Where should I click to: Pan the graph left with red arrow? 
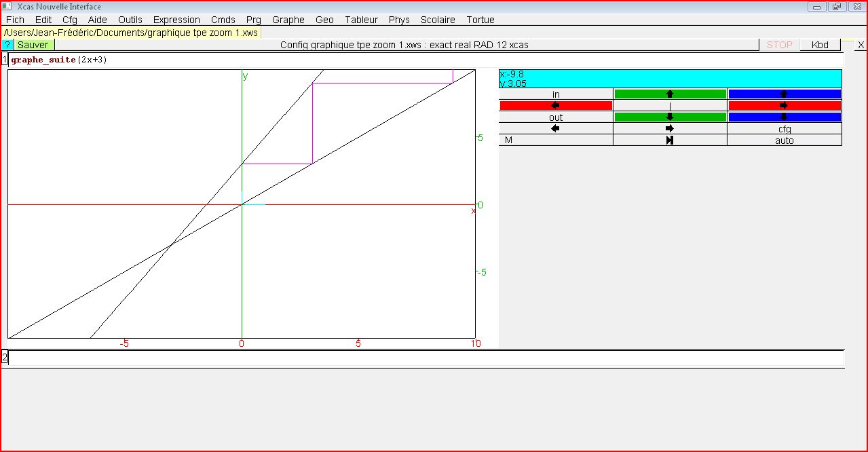click(x=556, y=106)
